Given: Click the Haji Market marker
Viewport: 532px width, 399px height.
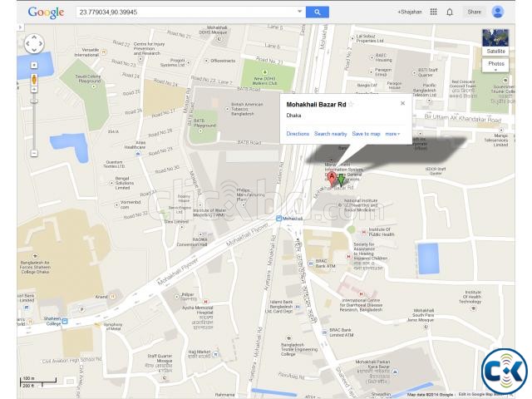Looking at the screenshot, I should click(x=215, y=355).
